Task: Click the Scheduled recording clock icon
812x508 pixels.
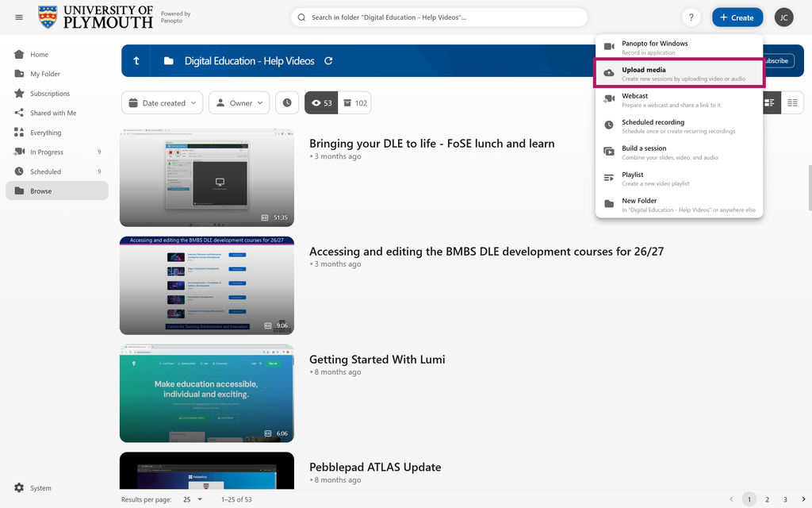Action: click(609, 125)
